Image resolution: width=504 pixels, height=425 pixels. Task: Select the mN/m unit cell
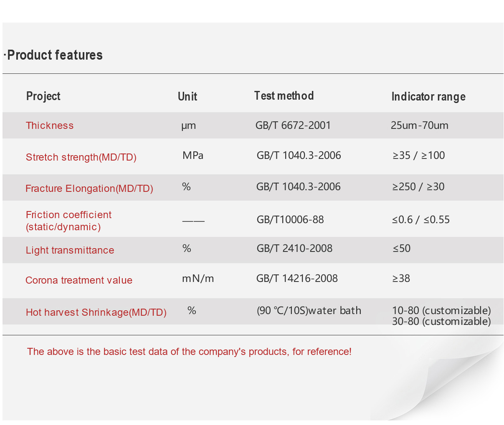coord(198,278)
